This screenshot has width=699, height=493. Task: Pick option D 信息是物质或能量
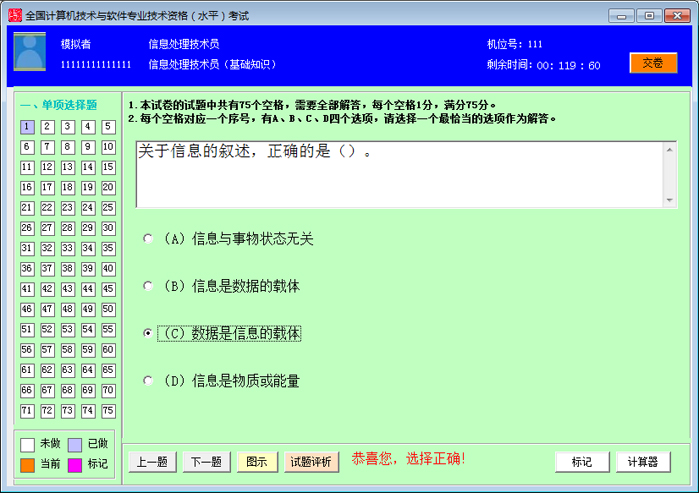click(x=149, y=381)
